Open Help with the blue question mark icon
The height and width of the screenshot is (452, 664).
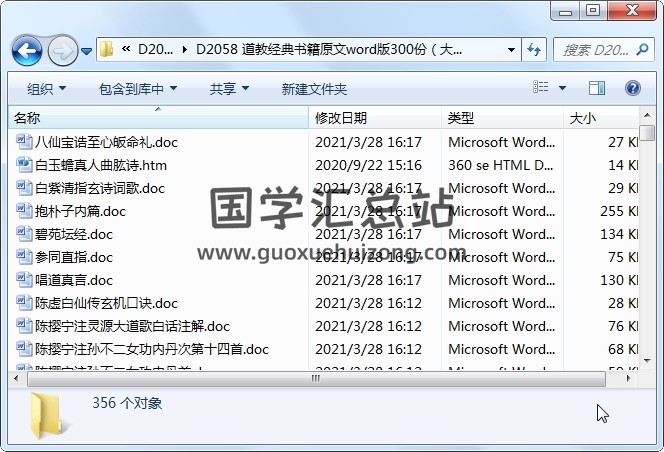(632, 88)
